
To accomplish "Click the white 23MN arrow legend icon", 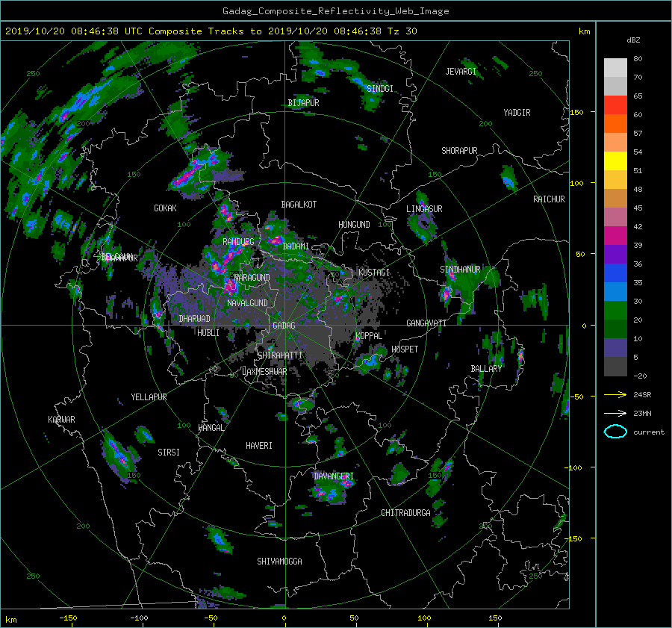I will [x=615, y=413].
